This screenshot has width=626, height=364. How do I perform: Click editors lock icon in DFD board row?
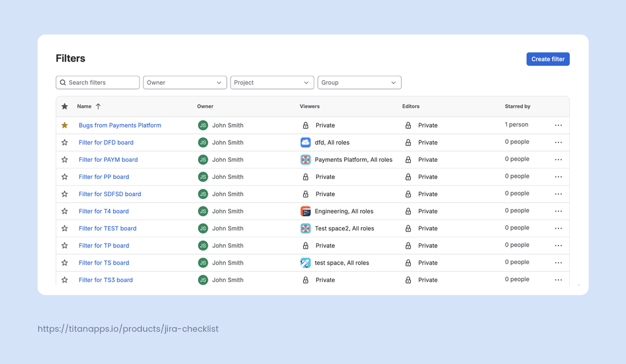click(408, 142)
